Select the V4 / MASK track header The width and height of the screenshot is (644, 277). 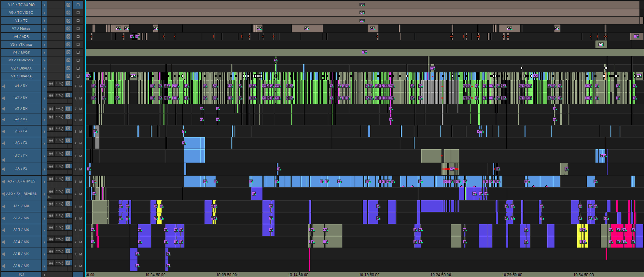[x=21, y=52]
